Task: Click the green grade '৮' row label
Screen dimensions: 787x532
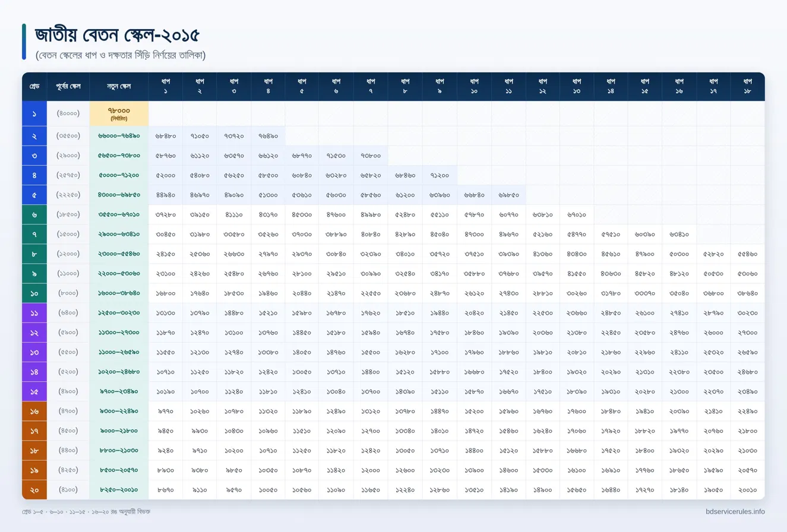Action: coord(34,254)
